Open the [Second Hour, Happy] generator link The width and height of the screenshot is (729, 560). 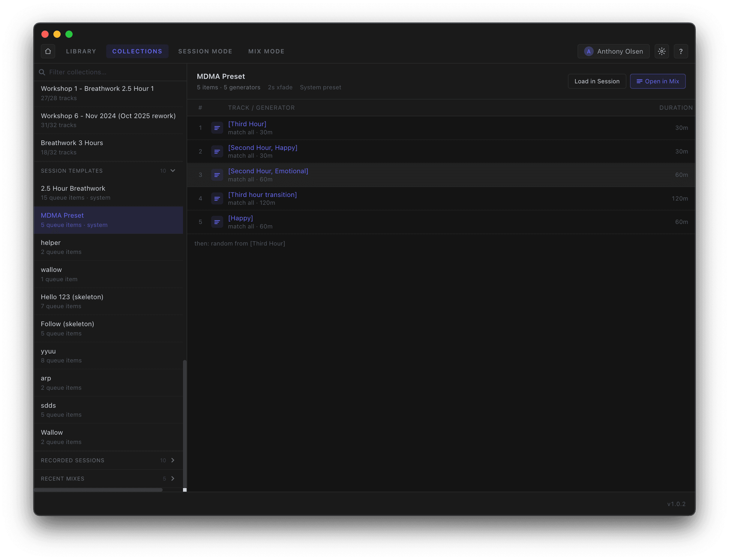pyautogui.click(x=262, y=148)
